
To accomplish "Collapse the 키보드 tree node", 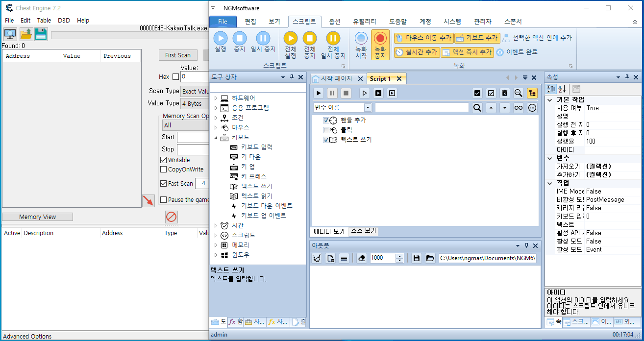I will 215,138.
